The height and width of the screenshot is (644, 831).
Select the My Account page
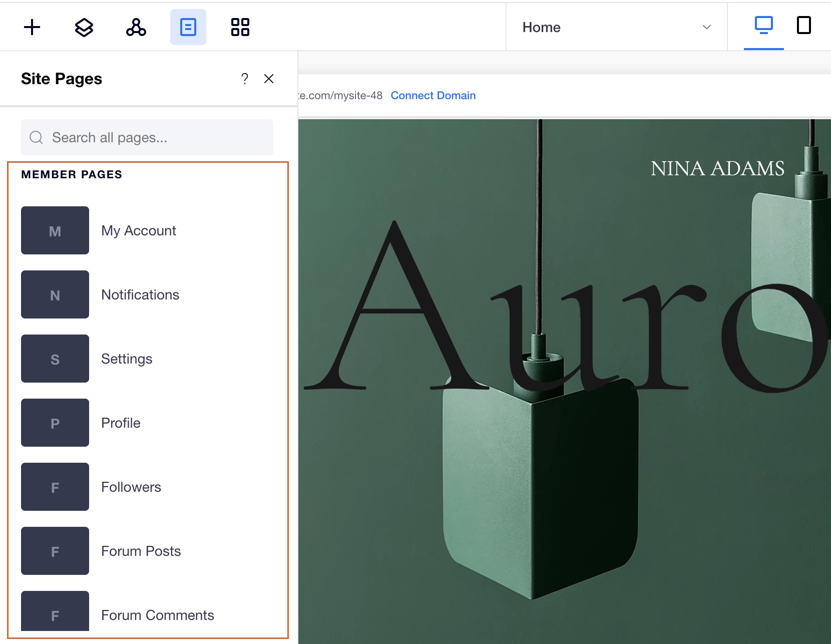click(139, 230)
